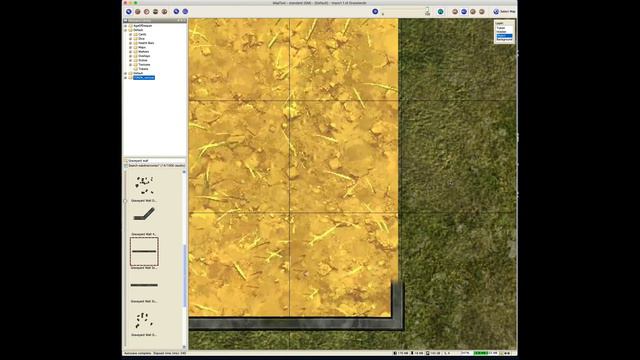Expand the Maps folder node
The height and width of the screenshot is (360, 640).
131,47
